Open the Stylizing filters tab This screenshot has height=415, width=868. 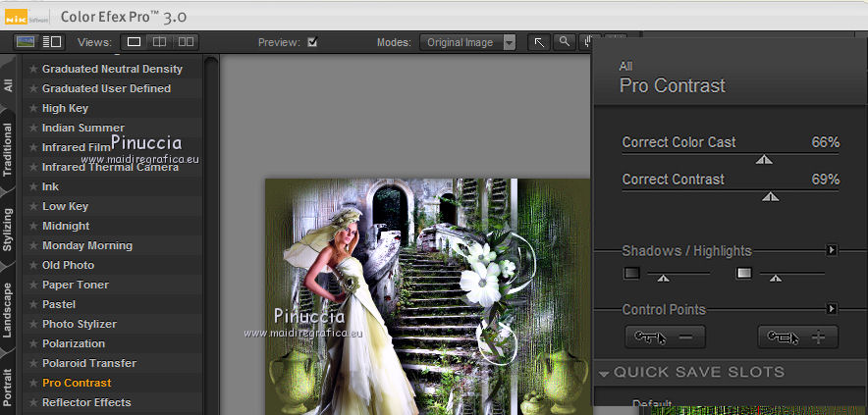8,230
